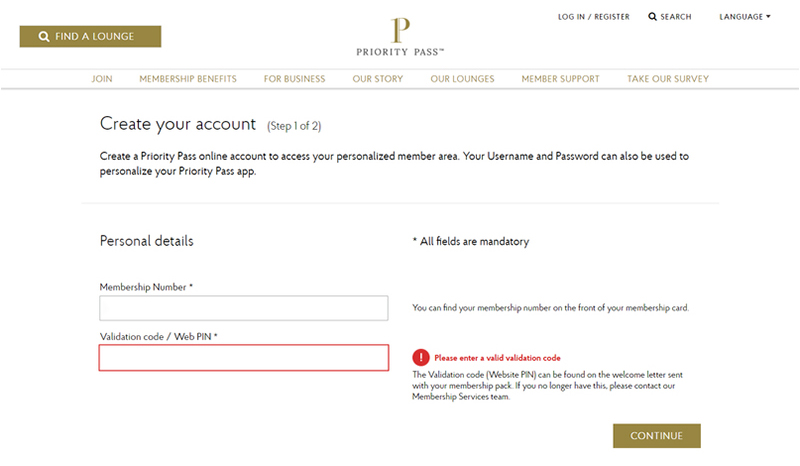Screen dimensions: 800x466
Task: Click the Continue button
Action: [657, 436]
